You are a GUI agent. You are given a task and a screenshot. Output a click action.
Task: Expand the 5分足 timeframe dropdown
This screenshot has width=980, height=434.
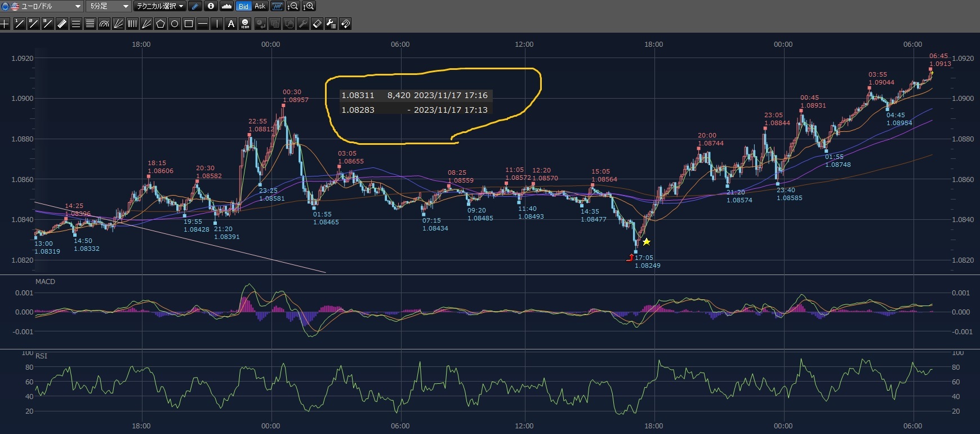click(109, 6)
